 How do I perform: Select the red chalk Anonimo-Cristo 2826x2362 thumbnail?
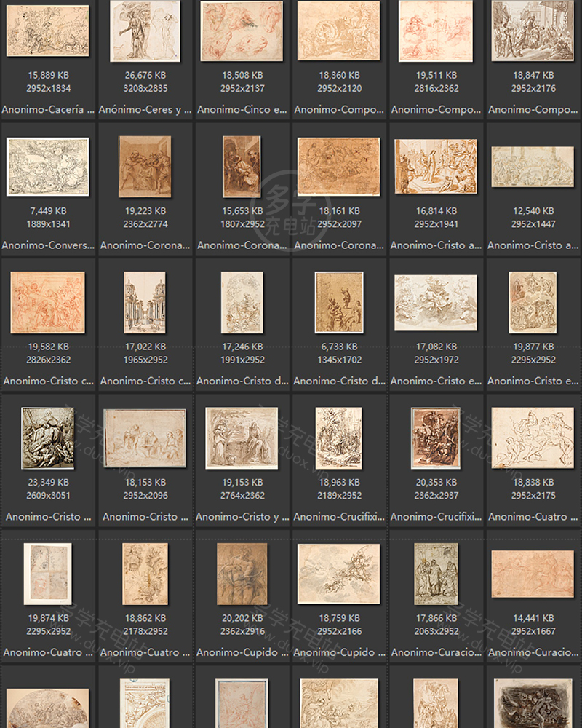(48, 302)
